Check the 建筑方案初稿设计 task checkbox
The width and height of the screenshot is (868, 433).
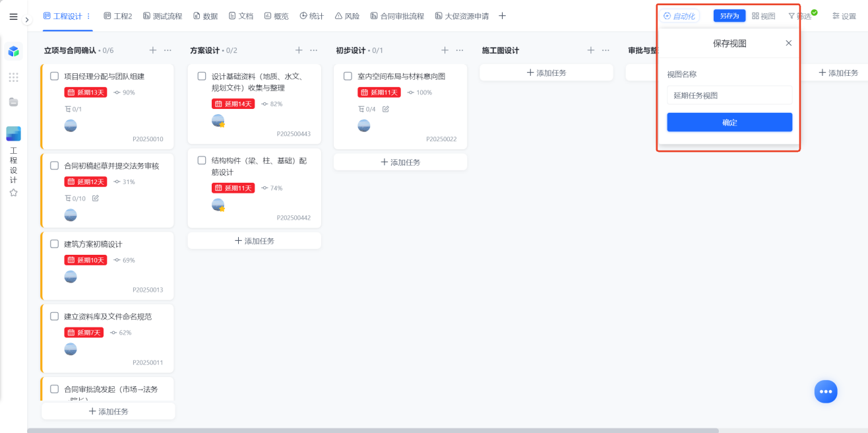coord(55,244)
